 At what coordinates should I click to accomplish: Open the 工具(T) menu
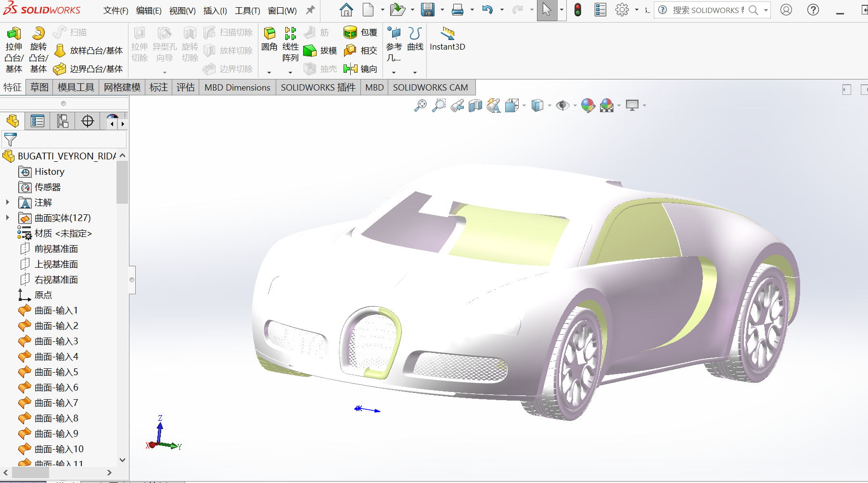[x=247, y=10]
